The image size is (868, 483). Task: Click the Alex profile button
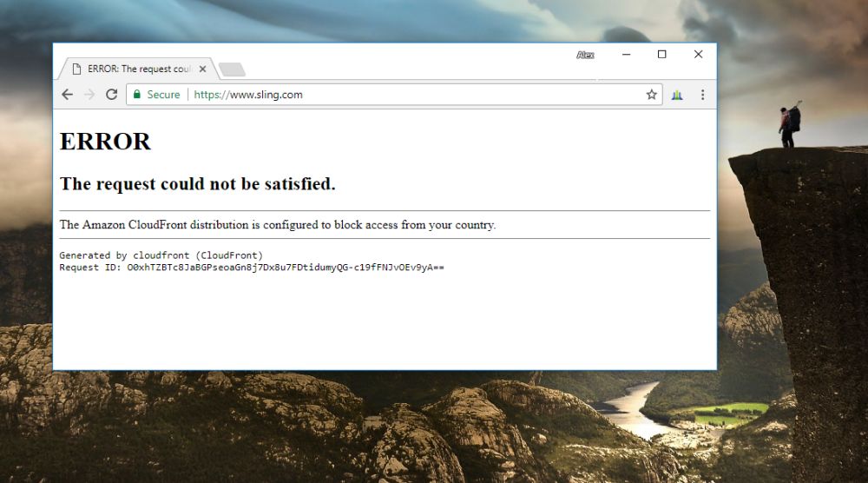point(585,55)
